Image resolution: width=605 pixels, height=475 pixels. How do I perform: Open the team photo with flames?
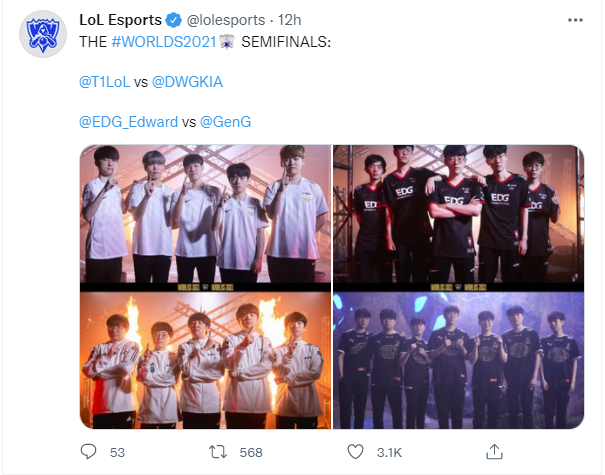[x=206, y=360]
